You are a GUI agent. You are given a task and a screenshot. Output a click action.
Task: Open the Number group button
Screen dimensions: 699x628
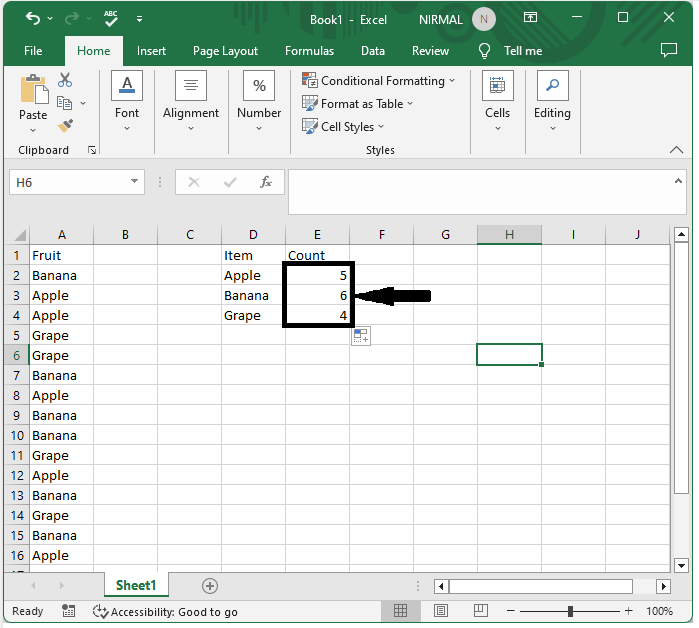259,101
